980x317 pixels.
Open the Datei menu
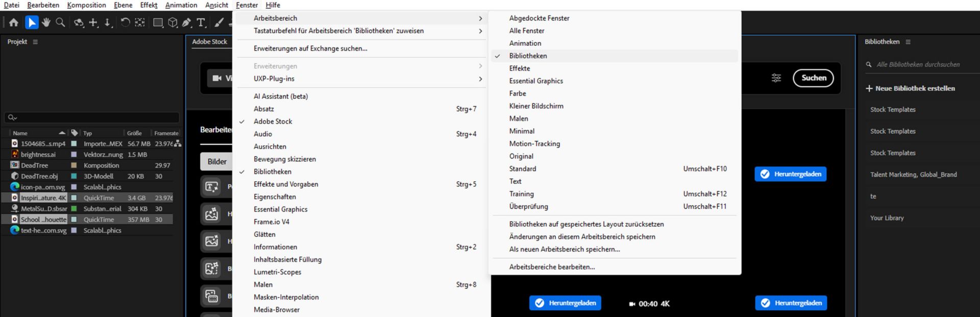tap(11, 5)
